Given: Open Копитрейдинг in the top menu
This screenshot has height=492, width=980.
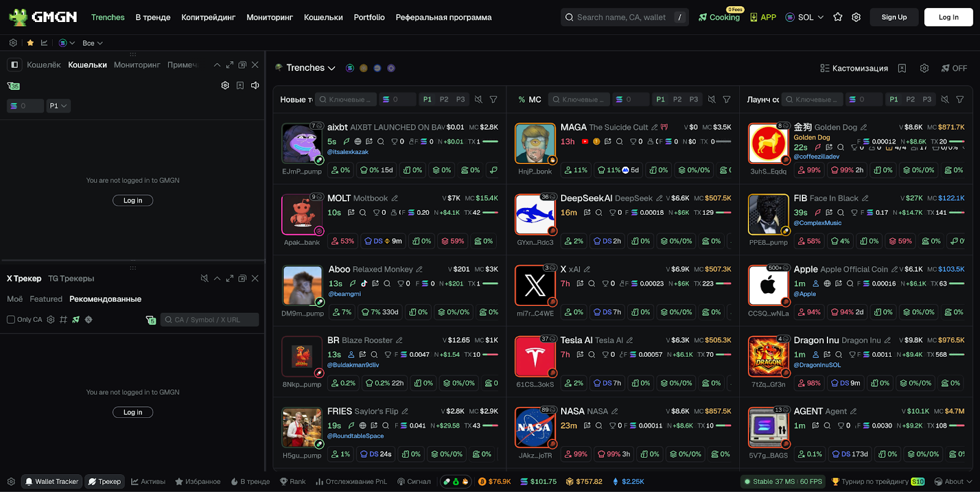Looking at the screenshot, I should click(208, 17).
